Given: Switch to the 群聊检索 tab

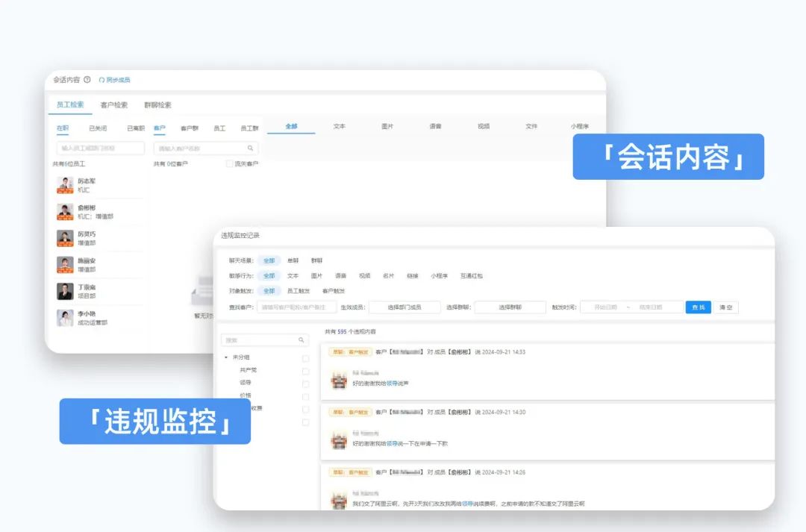Looking at the screenshot, I should point(157,105).
